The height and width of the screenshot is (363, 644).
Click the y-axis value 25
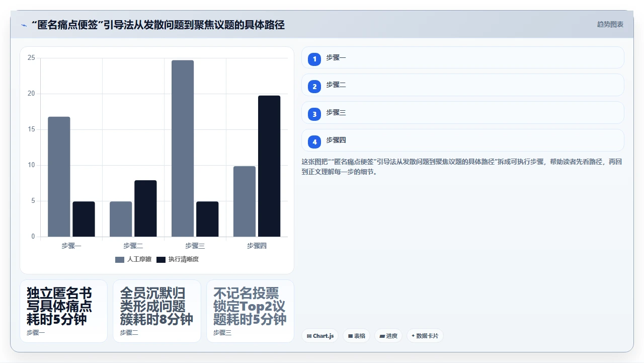[x=31, y=58]
